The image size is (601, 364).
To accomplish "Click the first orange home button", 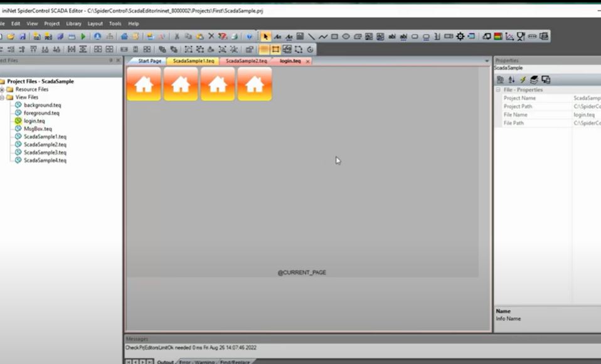I will point(144,84).
